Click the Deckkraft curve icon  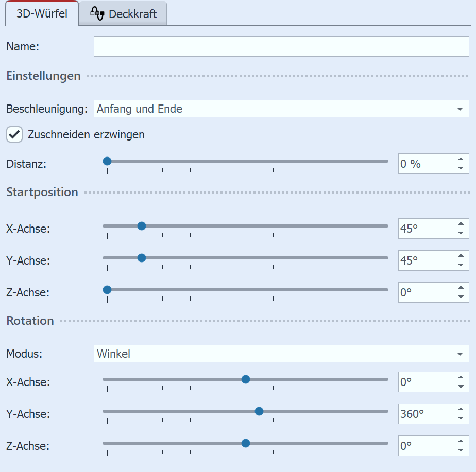tap(97, 13)
